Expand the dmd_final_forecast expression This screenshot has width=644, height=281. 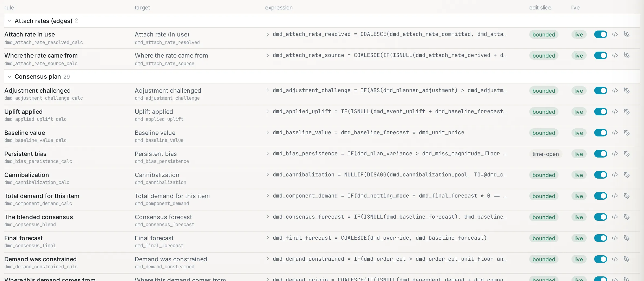[x=268, y=238]
